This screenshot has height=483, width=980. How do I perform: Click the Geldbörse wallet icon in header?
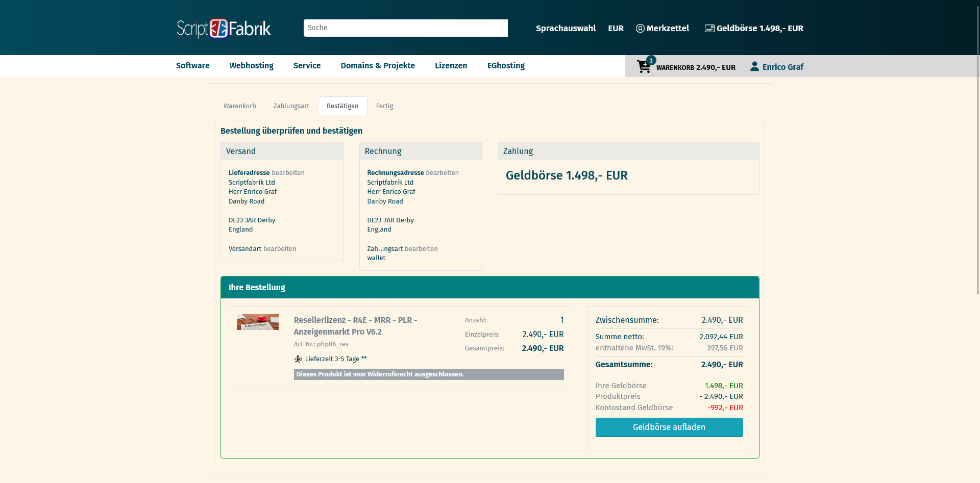point(709,29)
